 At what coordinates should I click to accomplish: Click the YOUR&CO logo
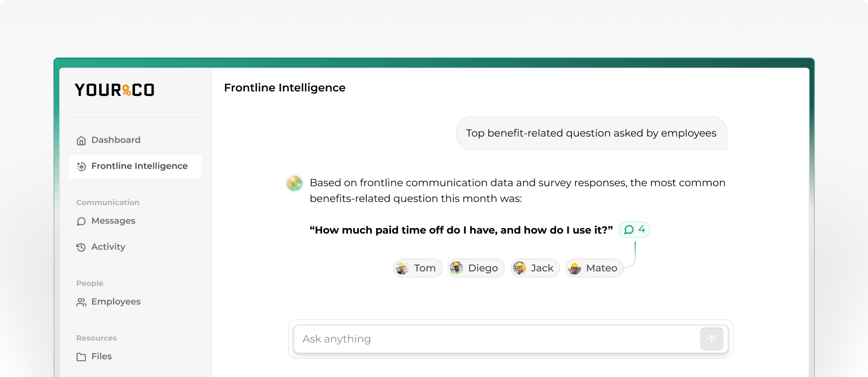[x=114, y=89]
